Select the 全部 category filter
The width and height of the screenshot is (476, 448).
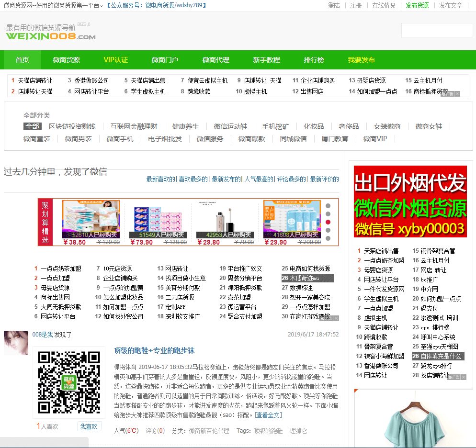pyautogui.click(x=33, y=126)
